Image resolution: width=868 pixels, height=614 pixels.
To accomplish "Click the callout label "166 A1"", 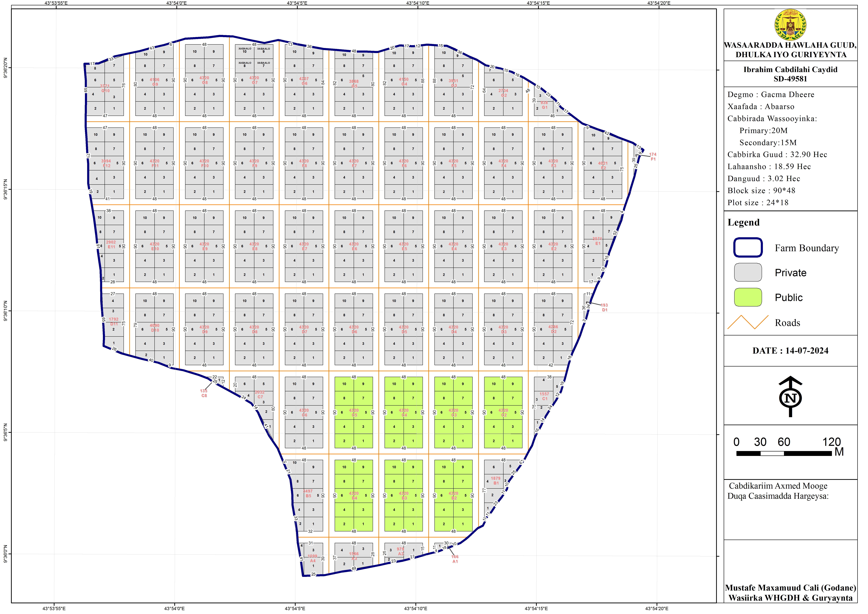I will [x=455, y=559].
